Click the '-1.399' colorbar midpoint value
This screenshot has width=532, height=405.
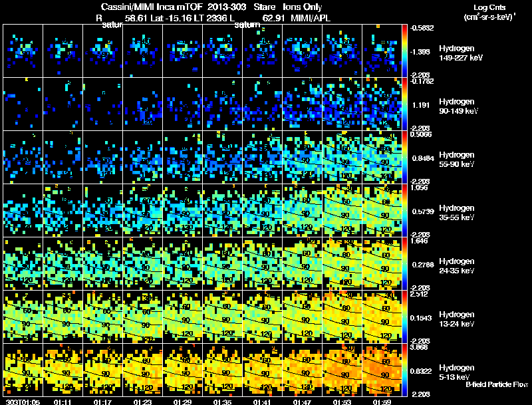421,52
